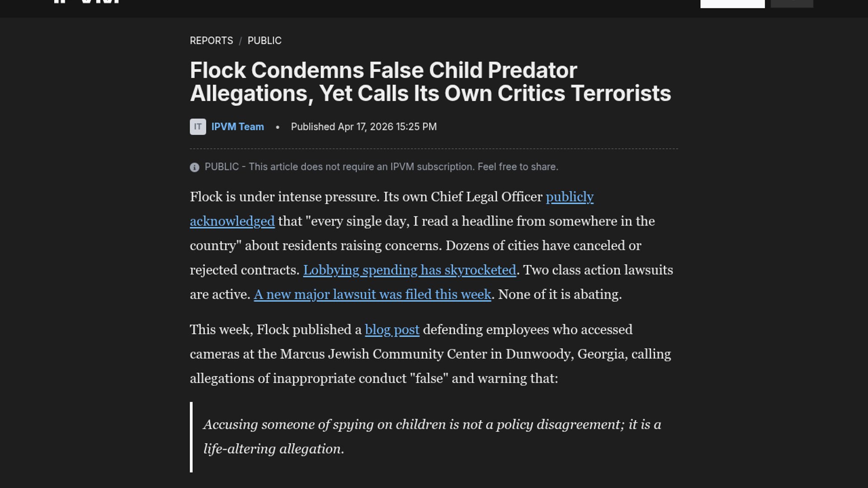Click the IPVM logo in header

[86, 1]
